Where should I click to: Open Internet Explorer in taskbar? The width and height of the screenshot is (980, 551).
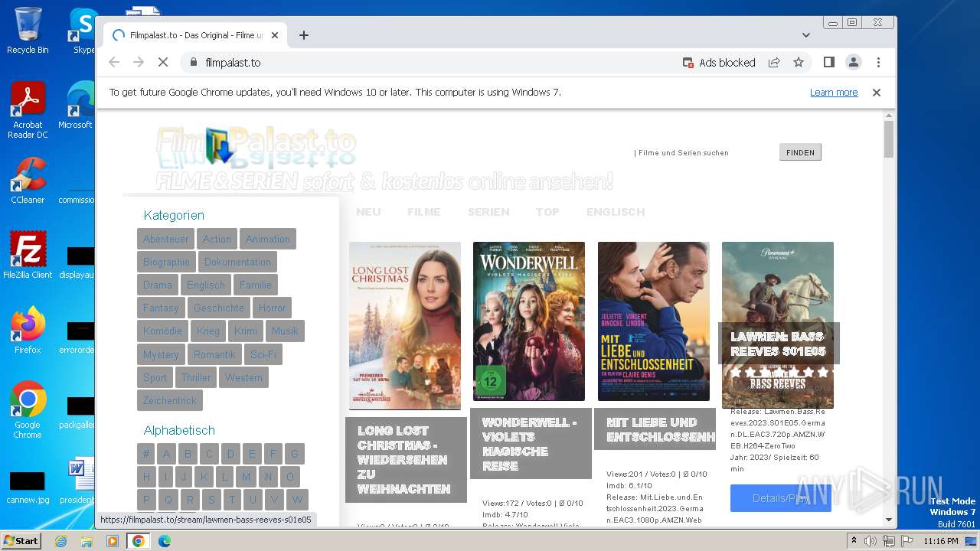point(60,541)
